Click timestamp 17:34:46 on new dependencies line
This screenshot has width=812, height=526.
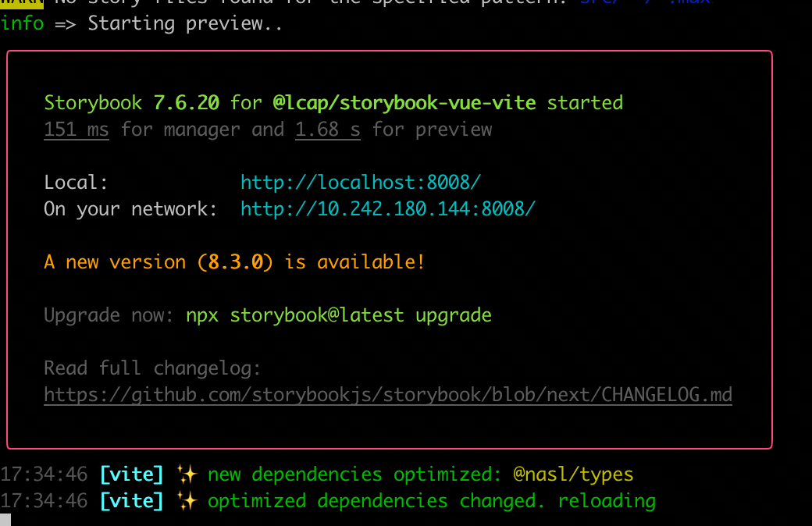click(44, 474)
